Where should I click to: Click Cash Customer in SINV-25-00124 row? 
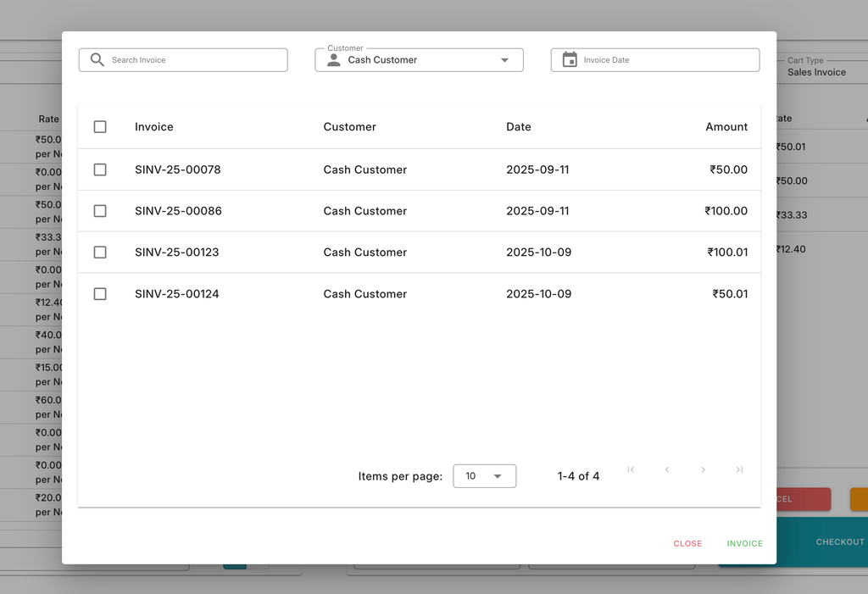pyautogui.click(x=365, y=294)
